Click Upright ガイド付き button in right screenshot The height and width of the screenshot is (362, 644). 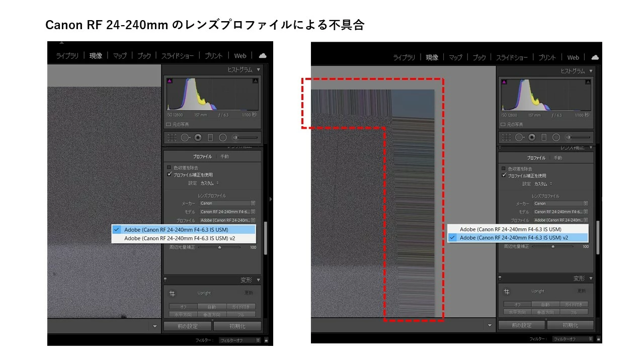(575, 304)
